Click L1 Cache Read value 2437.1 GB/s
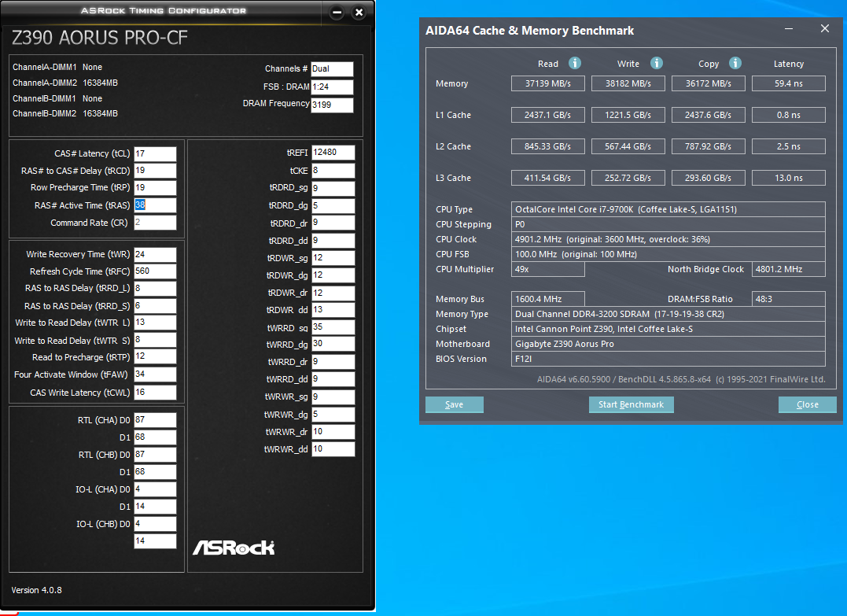The image size is (847, 616). [547, 115]
